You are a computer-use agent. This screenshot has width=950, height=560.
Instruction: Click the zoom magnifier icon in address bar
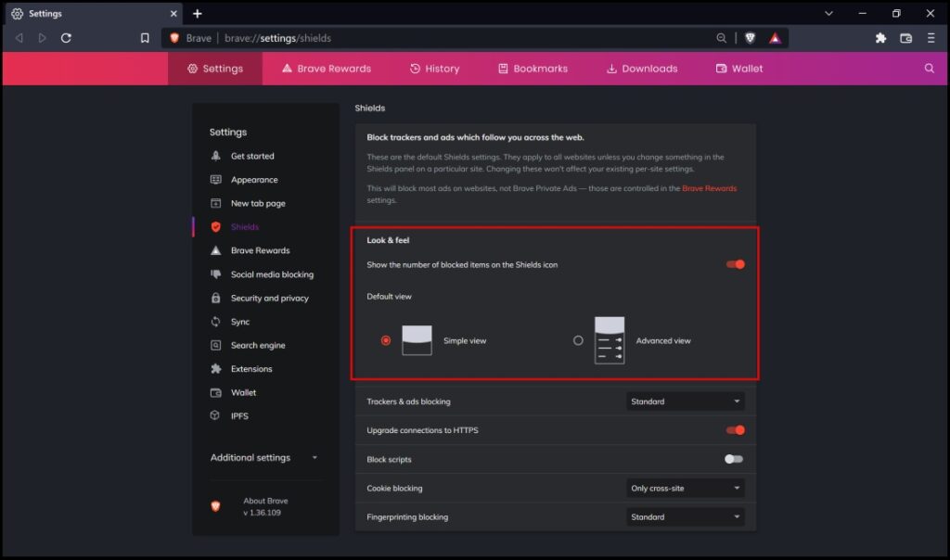(x=721, y=38)
